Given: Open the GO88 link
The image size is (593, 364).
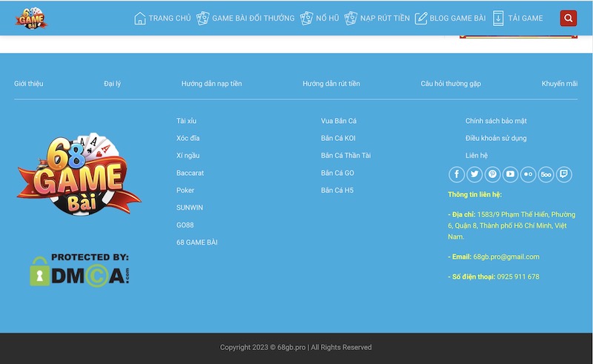Looking at the screenshot, I should point(185,225).
